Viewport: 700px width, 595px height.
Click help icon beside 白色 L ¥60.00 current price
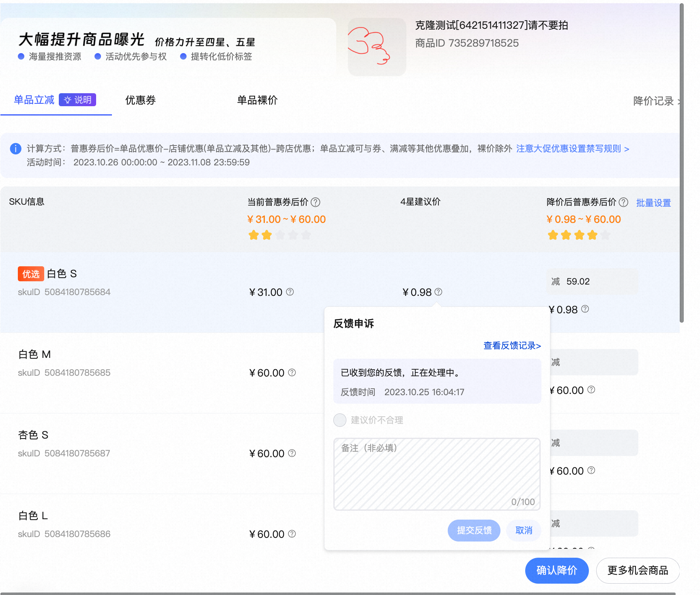tap(292, 534)
